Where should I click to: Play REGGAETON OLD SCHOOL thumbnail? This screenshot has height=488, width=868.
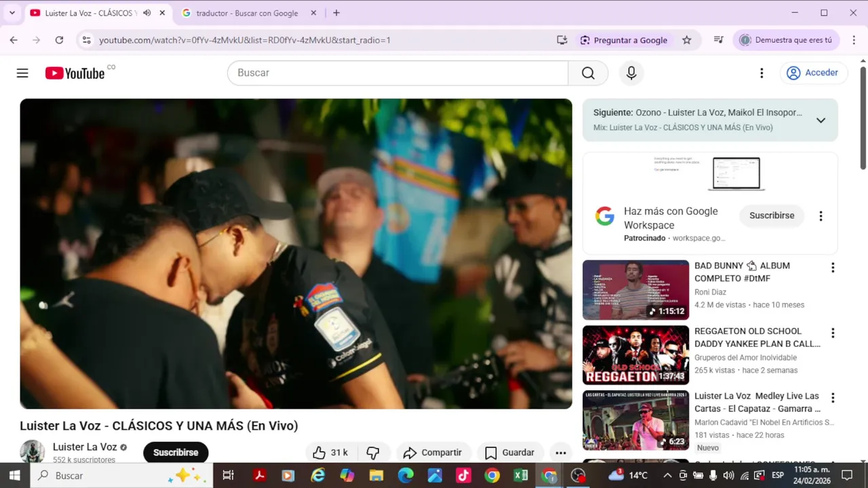click(x=635, y=355)
